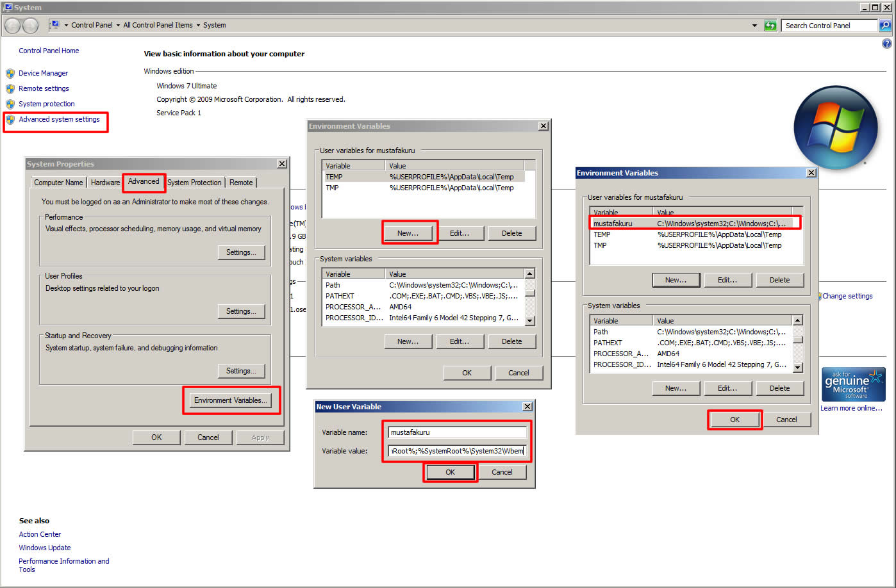
Task: Click in the Variable value field
Action: pos(457,451)
